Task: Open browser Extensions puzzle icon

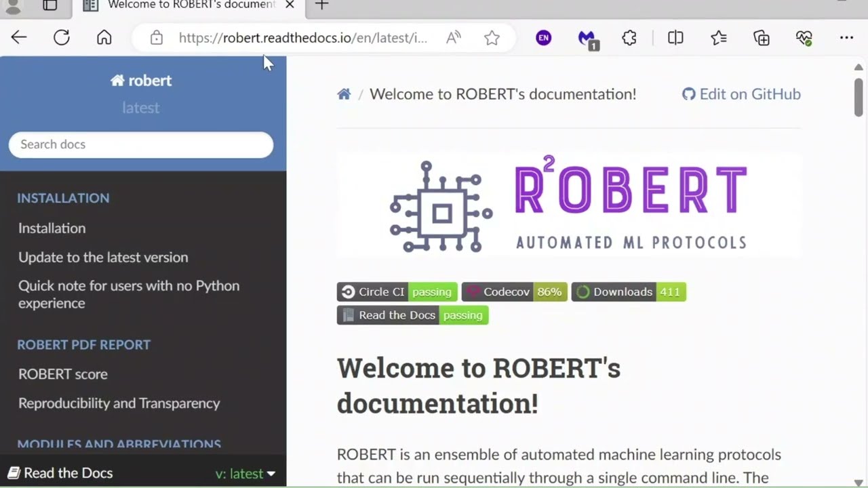Action: (x=629, y=38)
